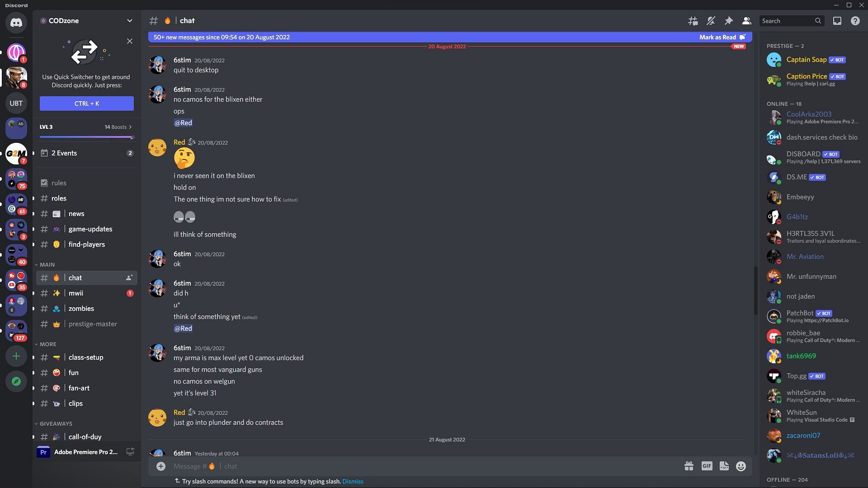
Task: Open the GIF picker icon
Action: [x=707, y=466]
